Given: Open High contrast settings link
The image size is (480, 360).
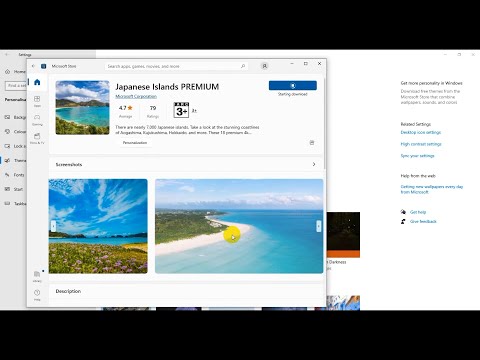Looking at the screenshot, I should 421,144.
